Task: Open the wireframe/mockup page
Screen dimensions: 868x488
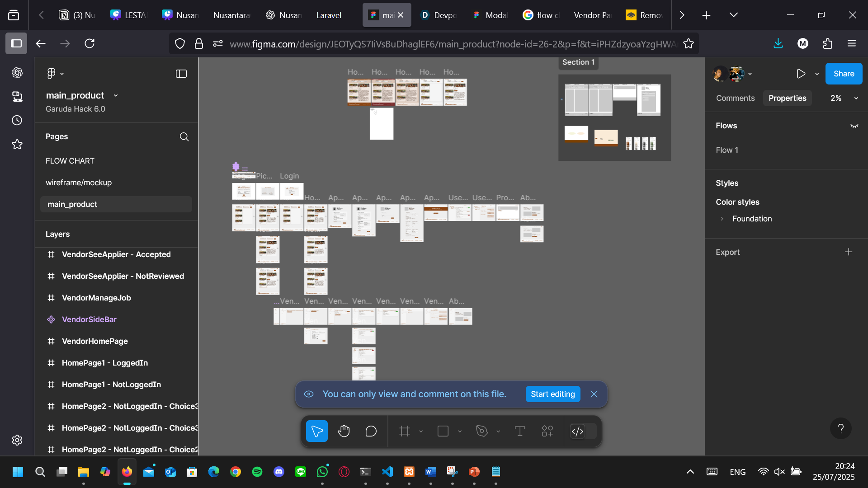Action: pos(79,183)
